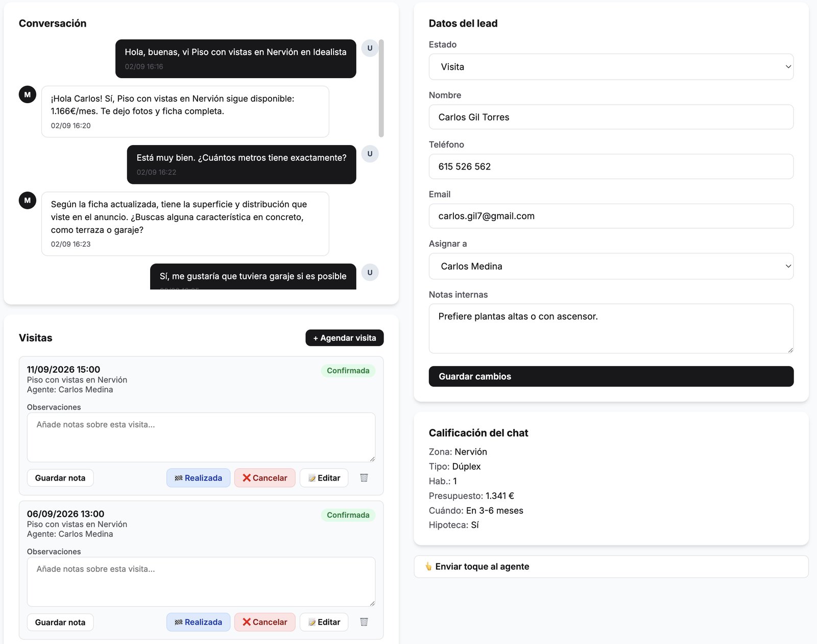817x644 pixels.
Task: Save note for the 11/09/2026 visit
Action: click(x=60, y=478)
